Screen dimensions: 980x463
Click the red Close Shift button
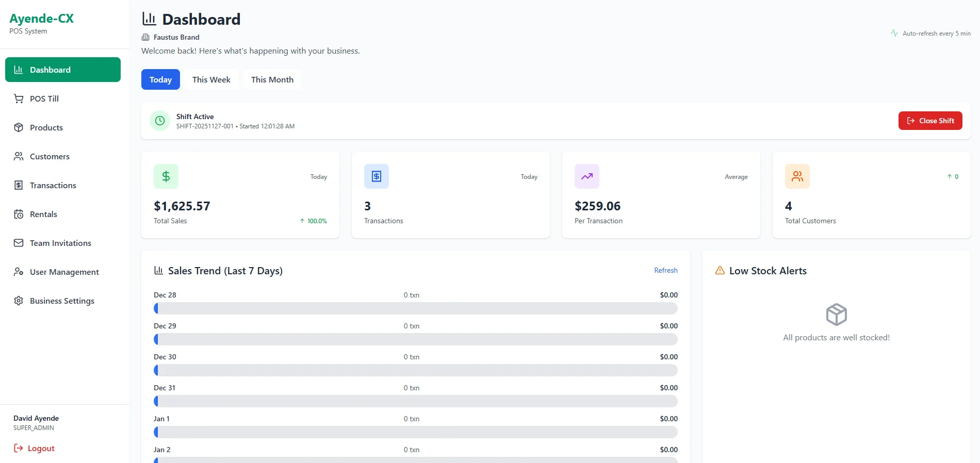coord(930,121)
